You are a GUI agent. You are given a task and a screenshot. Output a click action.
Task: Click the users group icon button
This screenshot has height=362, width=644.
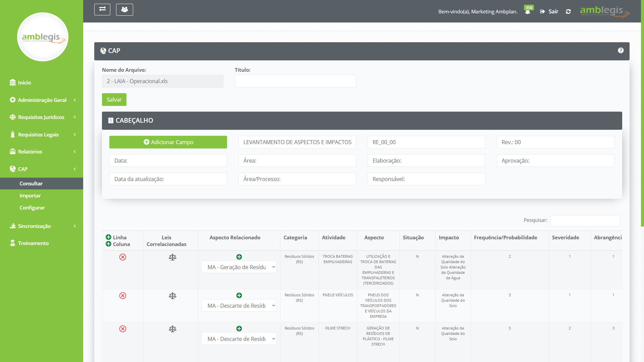[x=124, y=9]
